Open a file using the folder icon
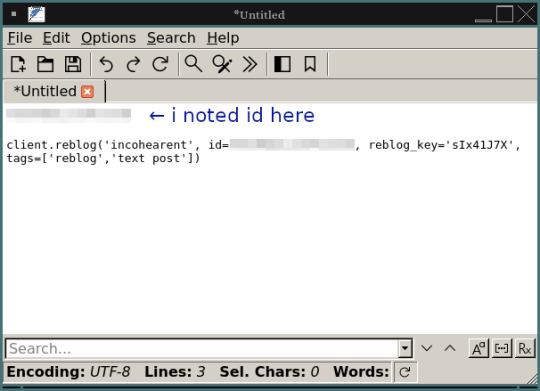The image size is (540, 391). coord(45,64)
